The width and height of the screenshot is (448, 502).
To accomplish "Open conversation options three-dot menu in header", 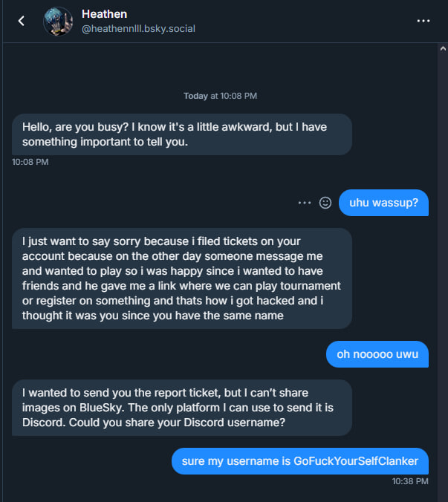I will (x=423, y=21).
